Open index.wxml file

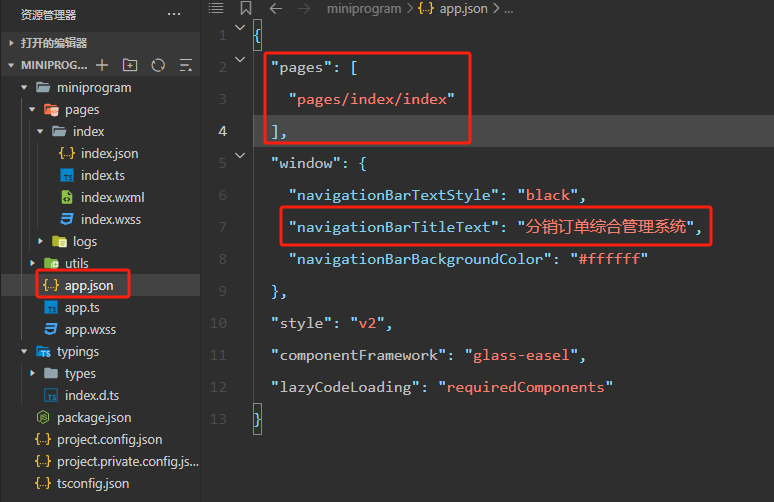(113, 197)
